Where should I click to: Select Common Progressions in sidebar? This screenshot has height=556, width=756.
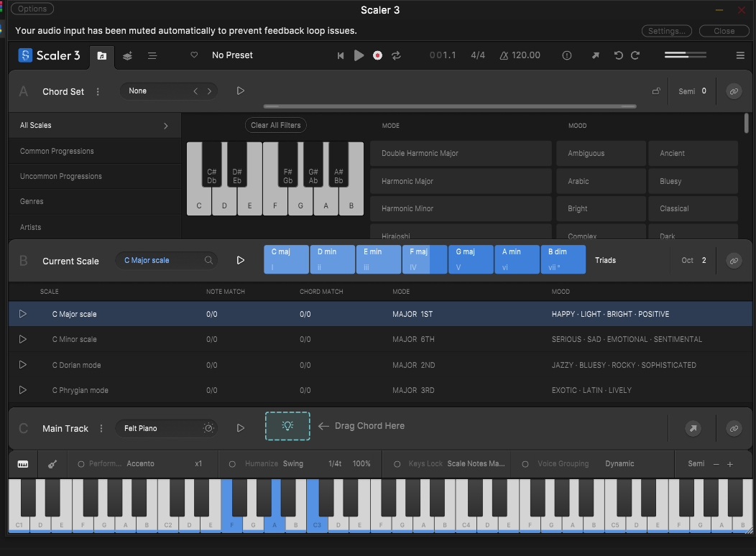coord(57,151)
